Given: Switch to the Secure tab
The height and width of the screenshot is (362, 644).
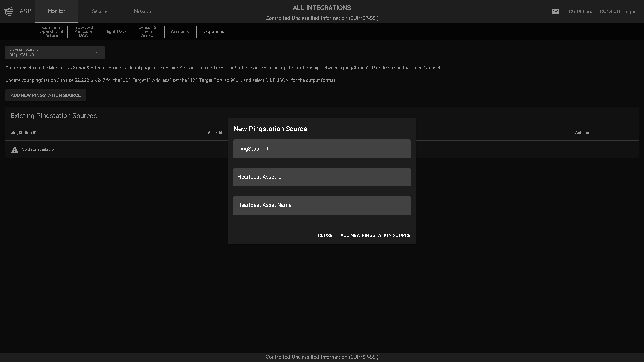Looking at the screenshot, I should point(100,11).
